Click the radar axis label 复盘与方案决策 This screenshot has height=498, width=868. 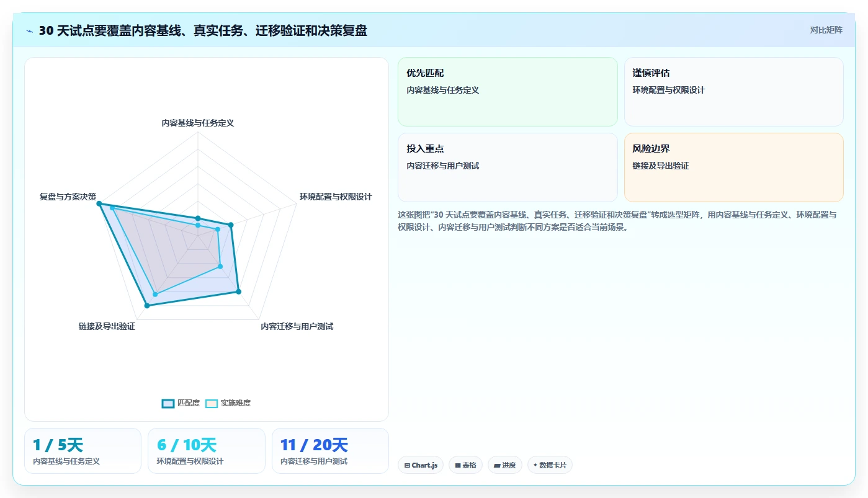click(68, 197)
